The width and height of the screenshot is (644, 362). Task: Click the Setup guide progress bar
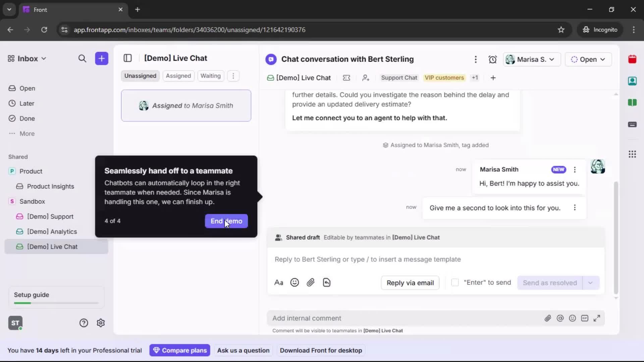[55, 303]
